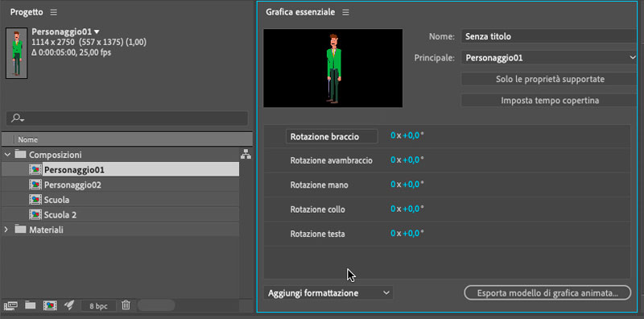This screenshot has height=319, width=644.
Task: Open the Progetto panel menu icon
Action: coord(54,13)
